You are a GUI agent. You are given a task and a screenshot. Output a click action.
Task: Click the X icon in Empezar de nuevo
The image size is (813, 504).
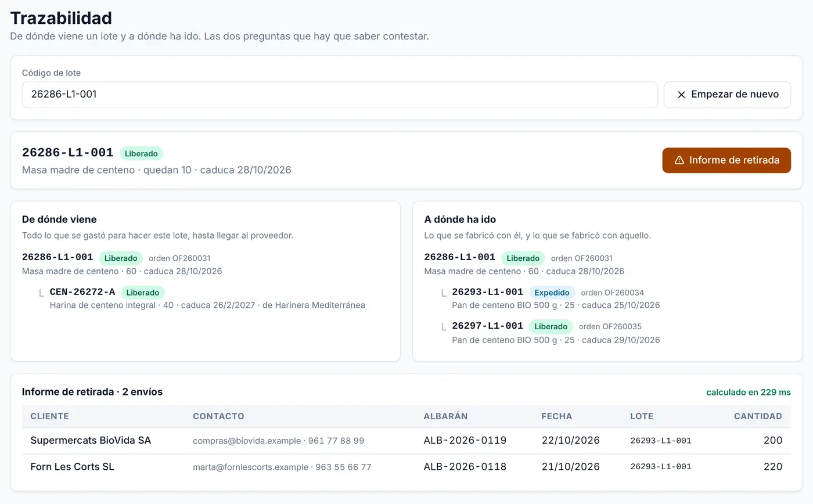pyautogui.click(x=681, y=95)
